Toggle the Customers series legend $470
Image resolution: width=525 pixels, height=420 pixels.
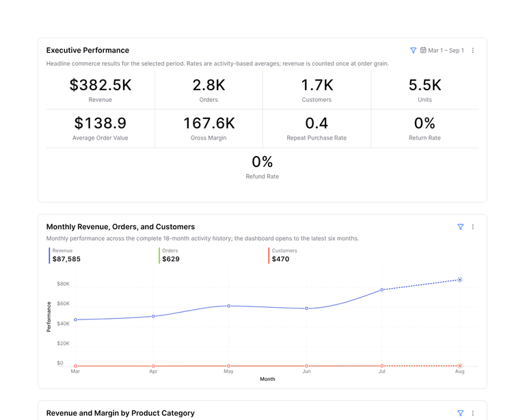point(283,255)
